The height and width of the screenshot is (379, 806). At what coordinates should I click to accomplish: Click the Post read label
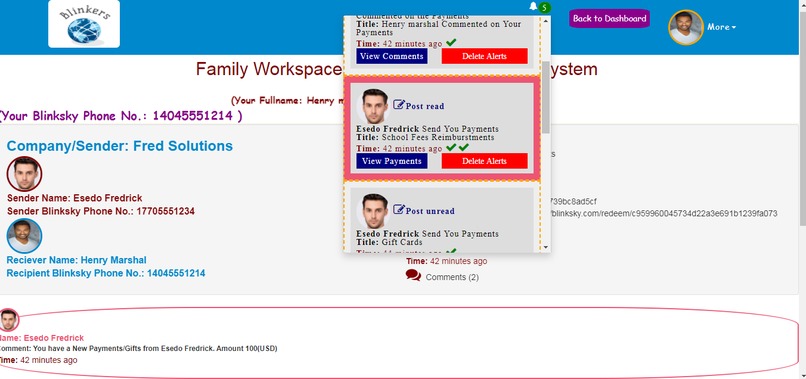point(425,106)
